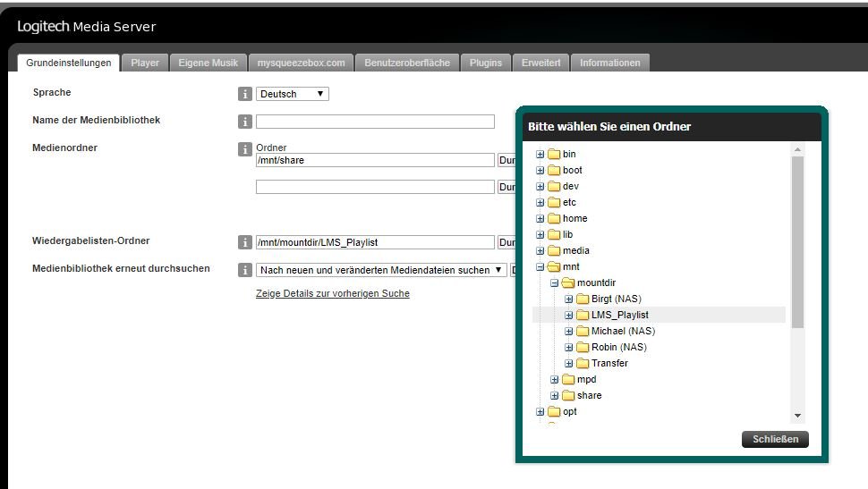The height and width of the screenshot is (489, 868).
Task: Click the share folder icon in tree
Action: 567,395
